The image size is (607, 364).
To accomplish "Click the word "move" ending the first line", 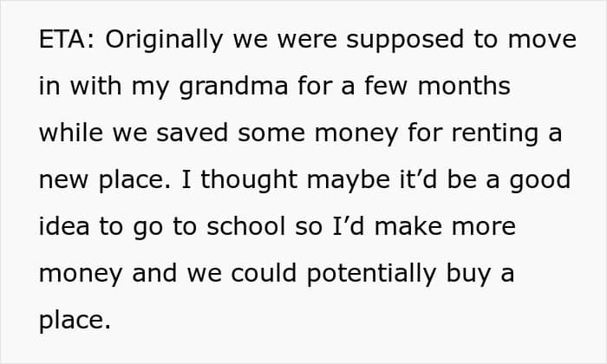I will tap(542, 41).
